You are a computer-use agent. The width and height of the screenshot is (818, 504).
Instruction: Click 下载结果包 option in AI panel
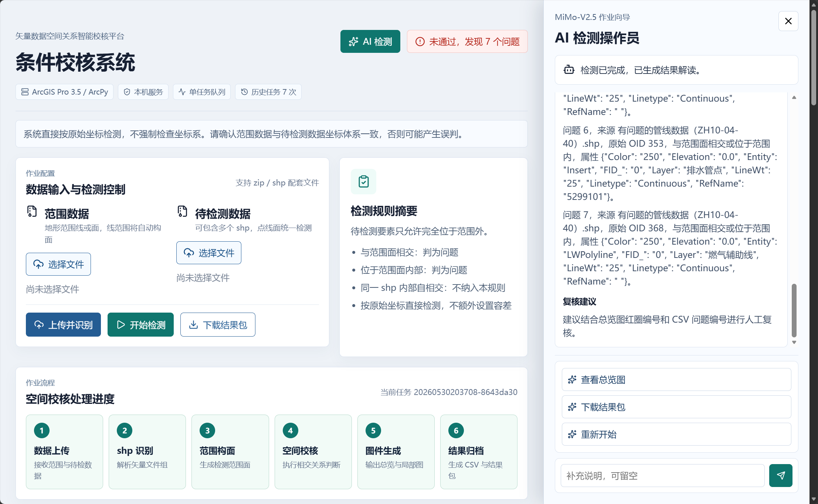tap(676, 407)
